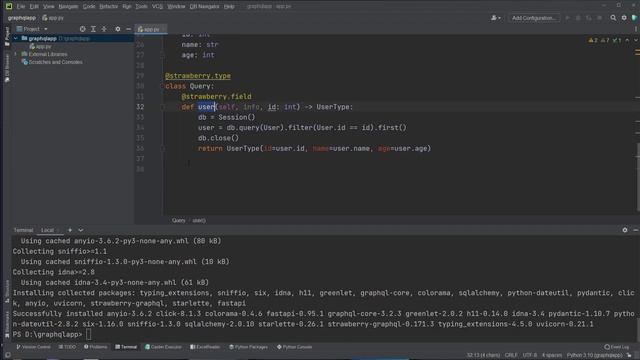Click the cursor position 32:13 indicator
The height and width of the screenshot is (360, 640).
point(483,355)
